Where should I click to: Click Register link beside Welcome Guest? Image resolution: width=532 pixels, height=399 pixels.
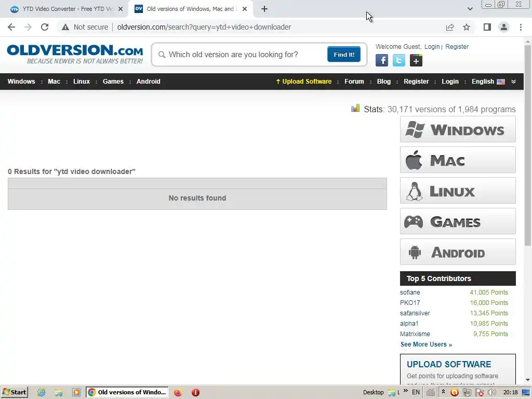[457, 46]
